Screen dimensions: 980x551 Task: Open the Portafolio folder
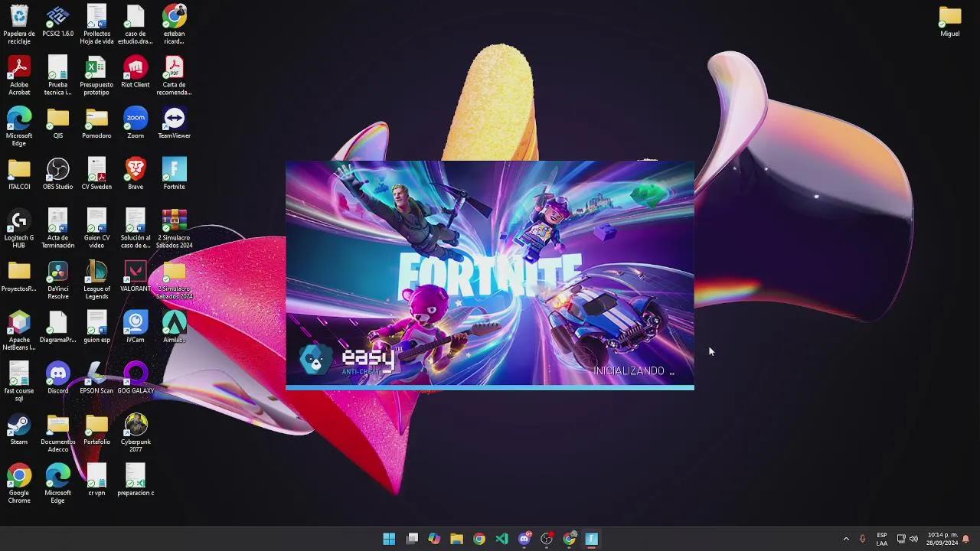pos(96,430)
